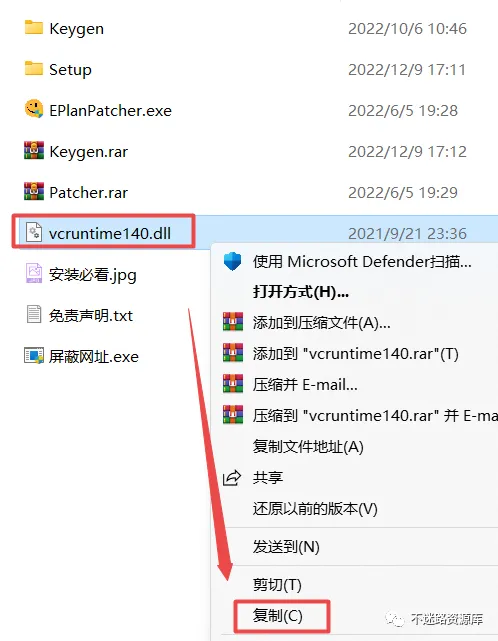The image size is (498, 641).
Task: Click the Keygen folder icon
Action: click(x=34, y=28)
